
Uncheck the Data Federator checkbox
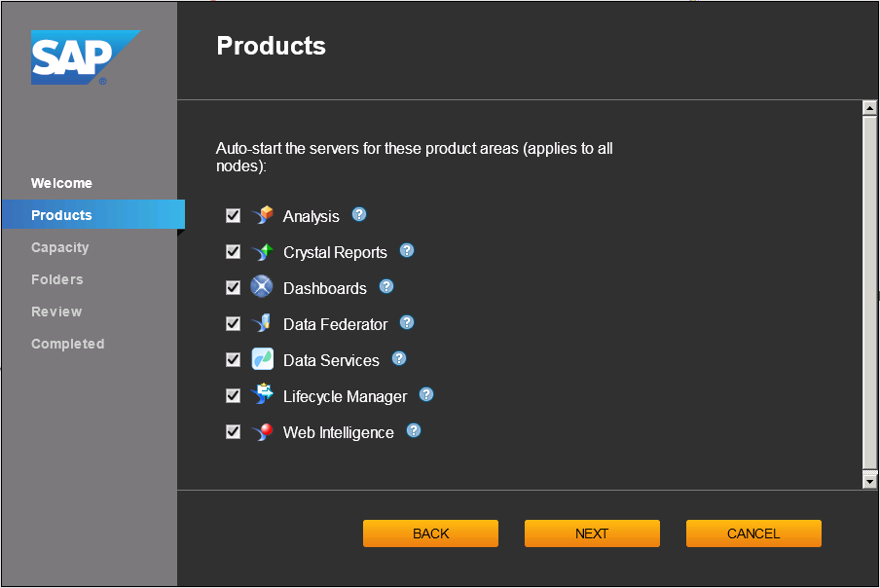(x=233, y=324)
